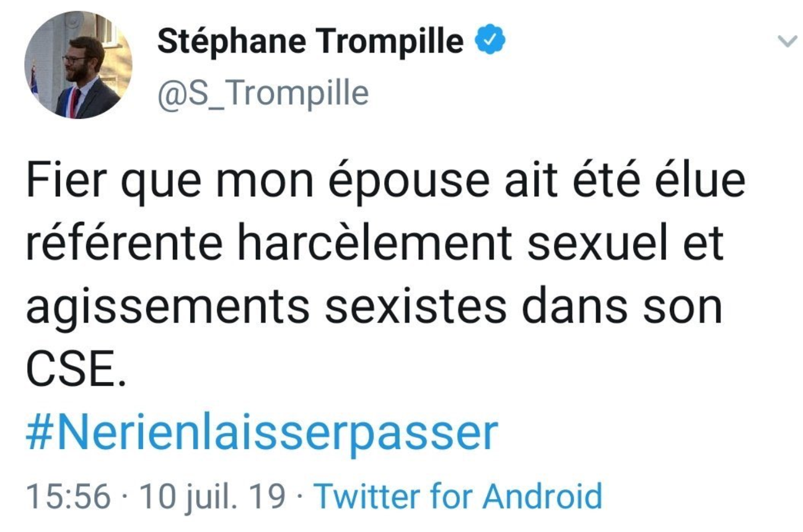Image resolution: width=803 pixels, height=532 pixels.
Task: Open the #Nerienlaisserpasser hashtag
Action: coord(261,434)
